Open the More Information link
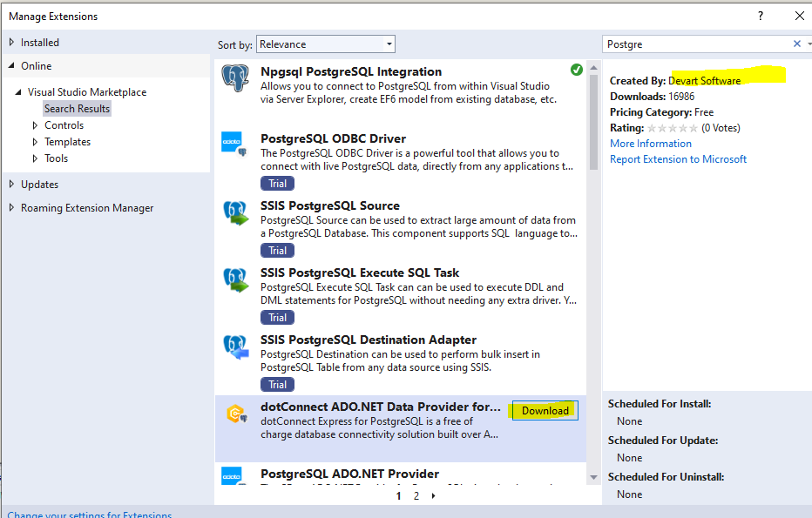The width and height of the screenshot is (812, 518). pyautogui.click(x=651, y=144)
